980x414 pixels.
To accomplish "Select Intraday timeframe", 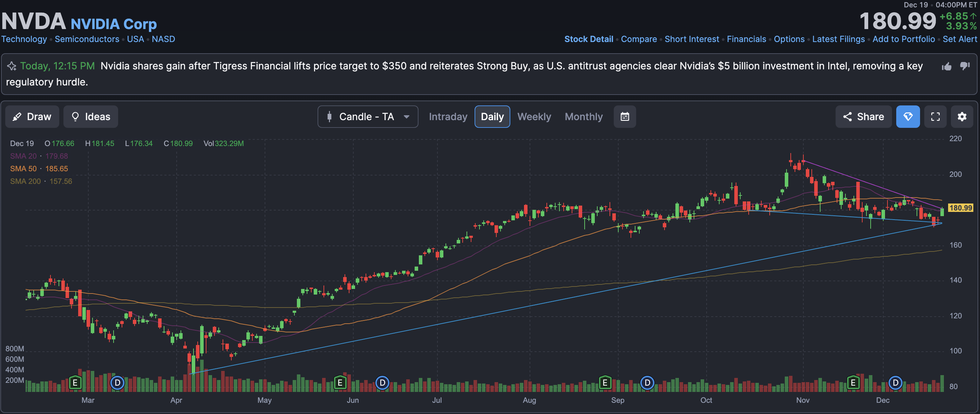I will coord(448,117).
